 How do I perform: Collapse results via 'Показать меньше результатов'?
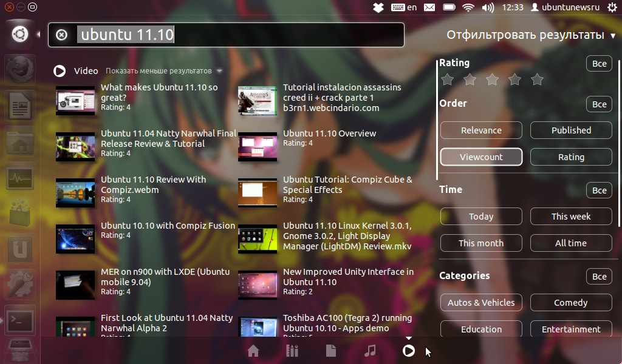click(163, 71)
